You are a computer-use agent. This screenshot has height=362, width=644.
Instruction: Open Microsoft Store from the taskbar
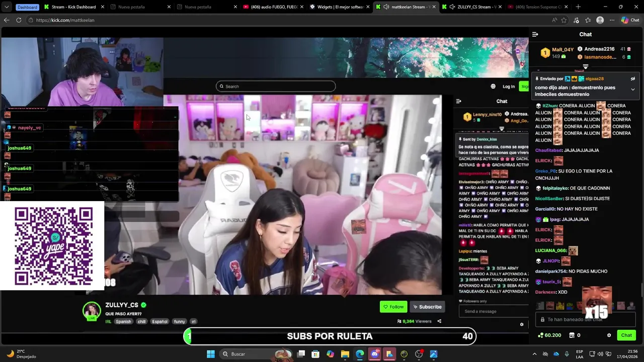315,354
